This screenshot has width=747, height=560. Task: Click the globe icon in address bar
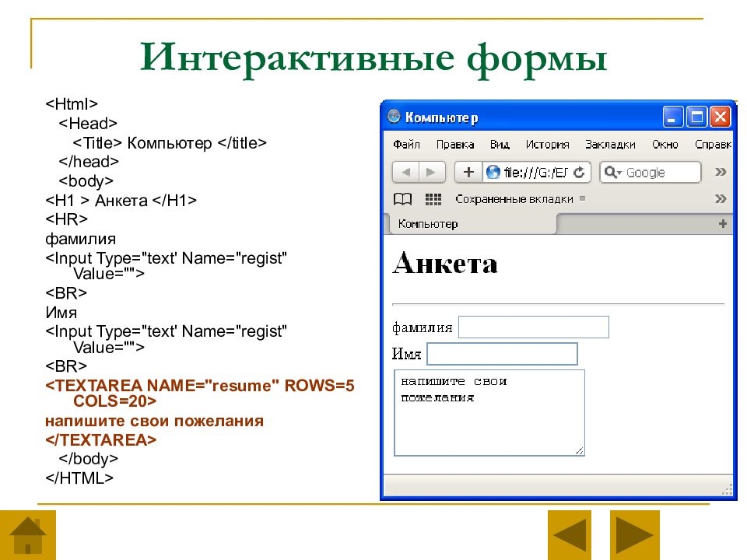(493, 172)
